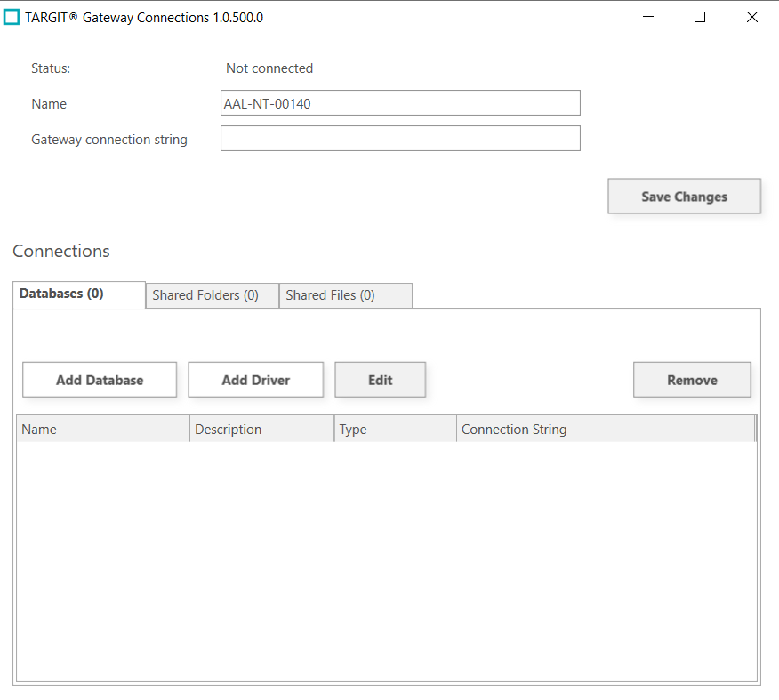
Task: Close the Gateway Connections window
Action: 751,17
